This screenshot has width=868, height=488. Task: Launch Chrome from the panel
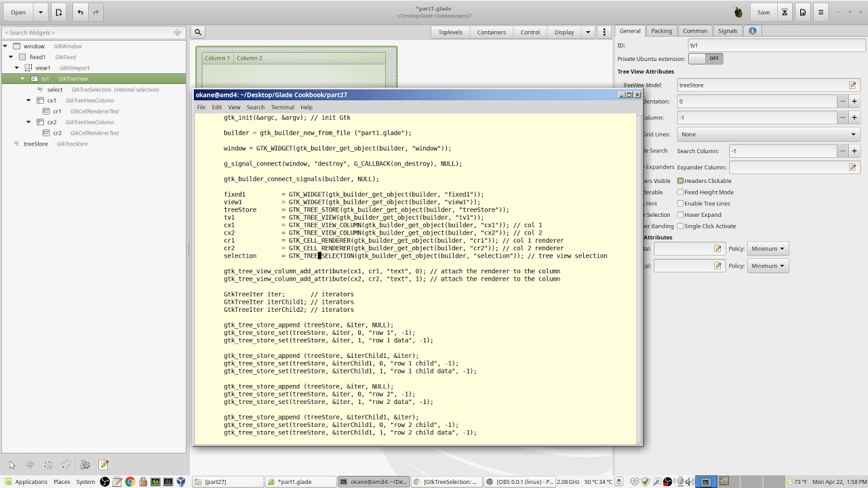tap(130, 482)
